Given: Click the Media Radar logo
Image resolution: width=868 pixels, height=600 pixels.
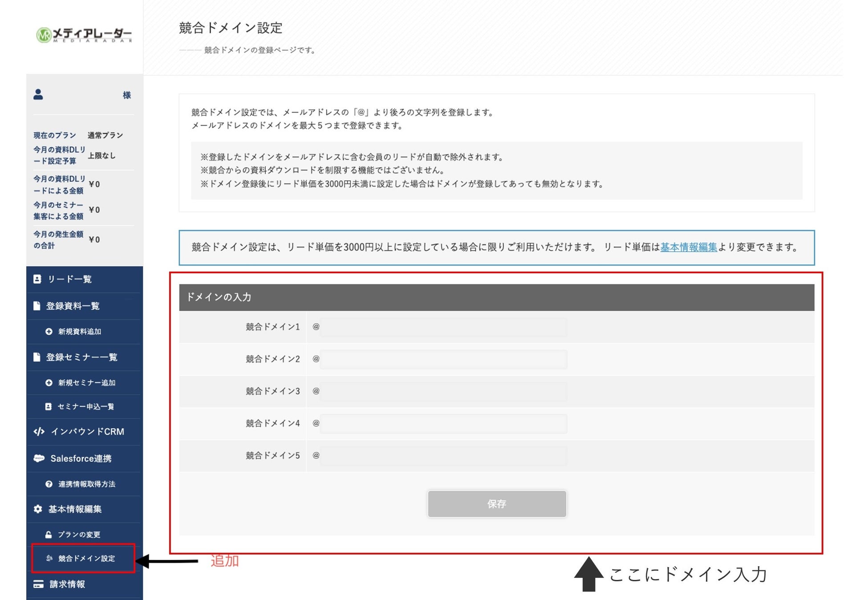Looking at the screenshot, I should point(84,35).
